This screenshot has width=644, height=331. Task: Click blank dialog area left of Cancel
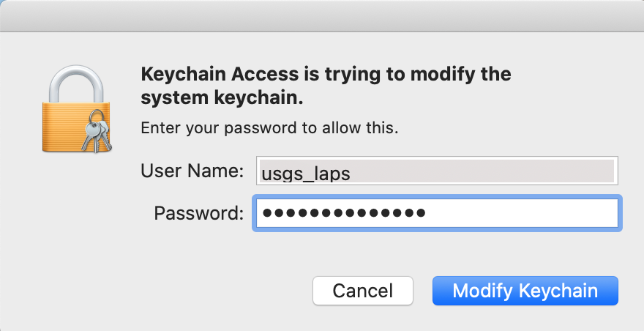click(x=164, y=291)
